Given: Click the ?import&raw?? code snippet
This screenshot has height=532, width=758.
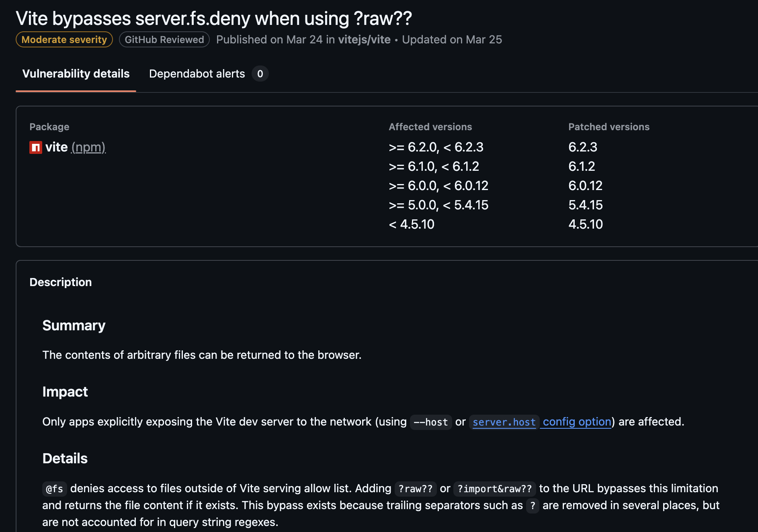Looking at the screenshot, I should coord(495,489).
